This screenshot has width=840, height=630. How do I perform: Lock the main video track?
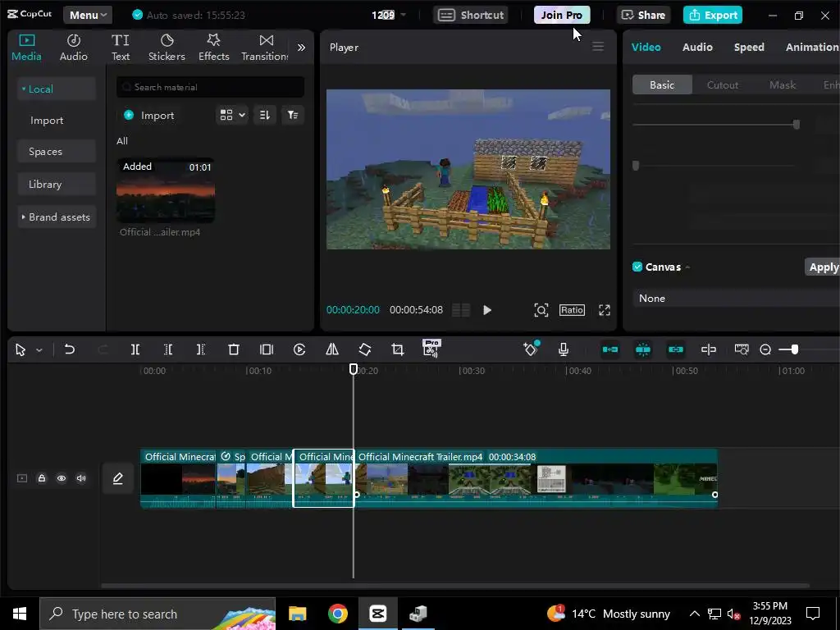[42, 478]
